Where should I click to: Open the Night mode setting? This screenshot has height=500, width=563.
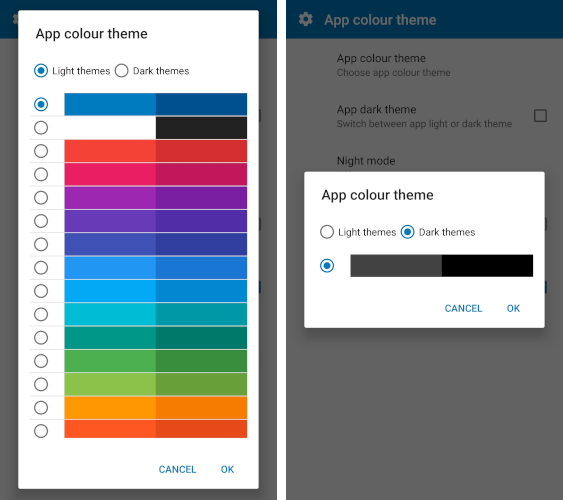tap(366, 161)
